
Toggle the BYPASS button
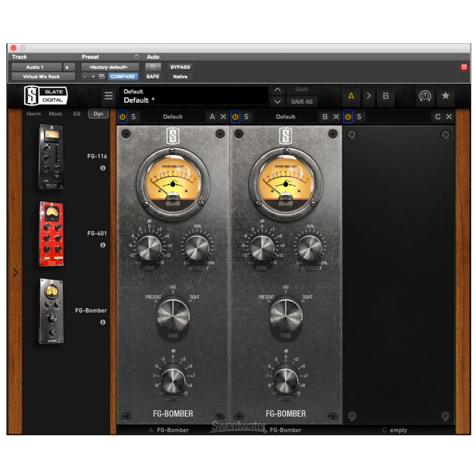coord(180,67)
